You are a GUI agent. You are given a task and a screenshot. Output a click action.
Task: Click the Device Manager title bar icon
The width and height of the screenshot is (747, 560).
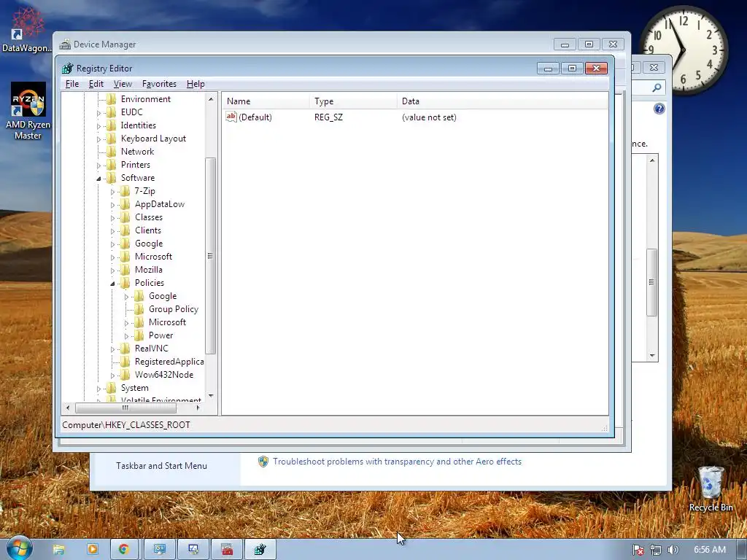click(x=65, y=44)
